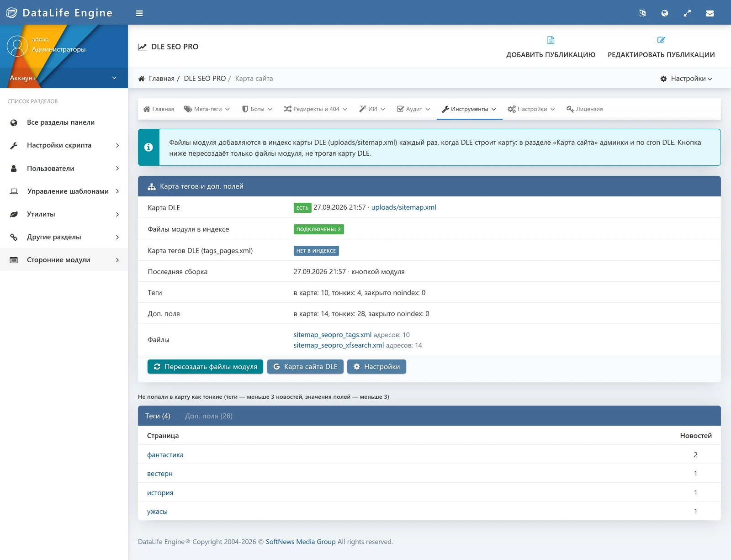This screenshot has width=731, height=560.
Task: Click the home icon in the breadcrumb
Action: (142, 79)
